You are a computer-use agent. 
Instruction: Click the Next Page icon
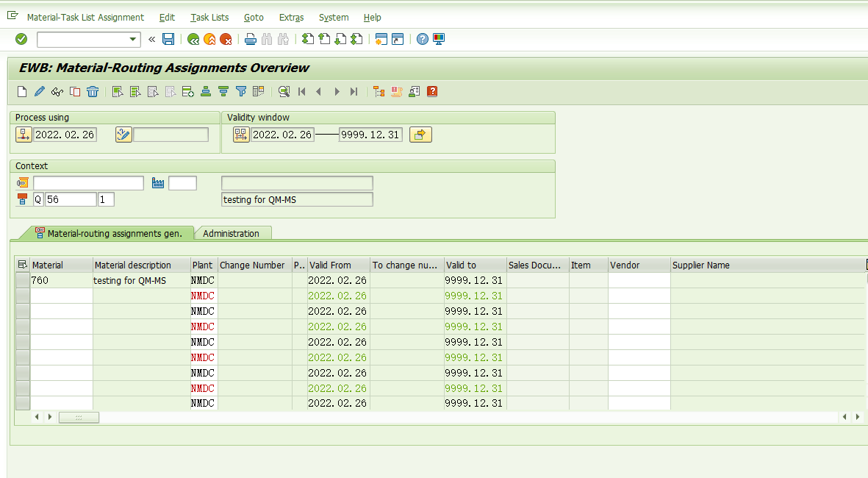340,39
